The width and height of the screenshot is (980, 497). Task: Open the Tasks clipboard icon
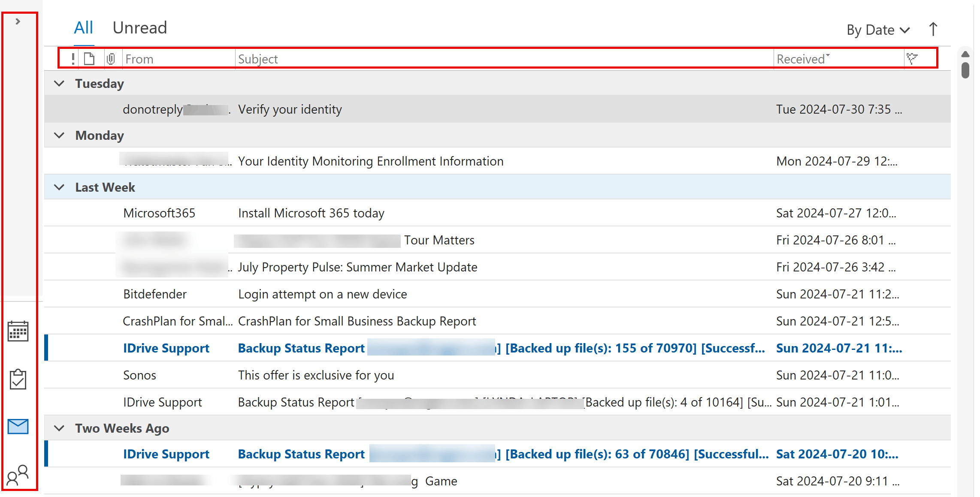pos(18,379)
